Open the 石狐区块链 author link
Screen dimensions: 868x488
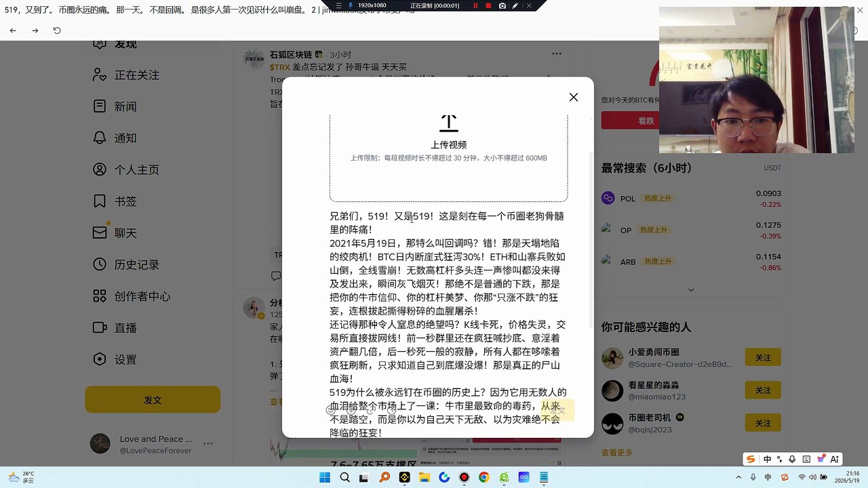click(291, 54)
